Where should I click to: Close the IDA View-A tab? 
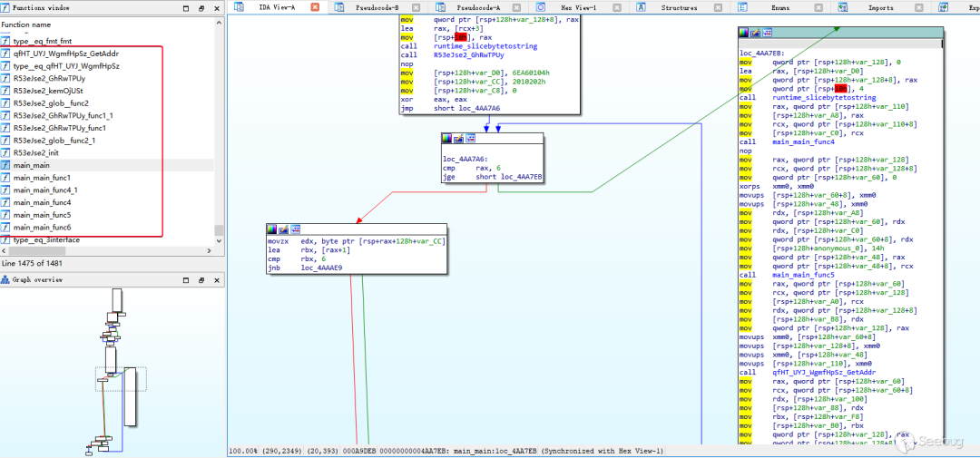click(314, 7)
